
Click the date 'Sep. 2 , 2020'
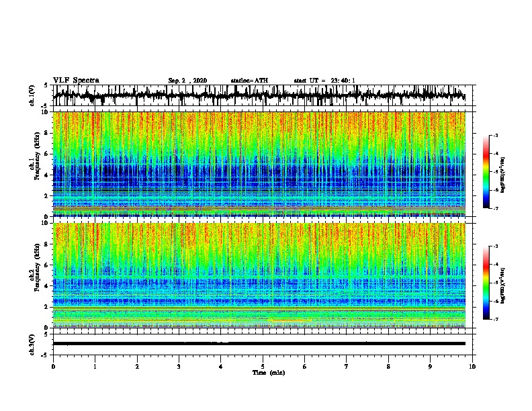pyautogui.click(x=187, y=81)
